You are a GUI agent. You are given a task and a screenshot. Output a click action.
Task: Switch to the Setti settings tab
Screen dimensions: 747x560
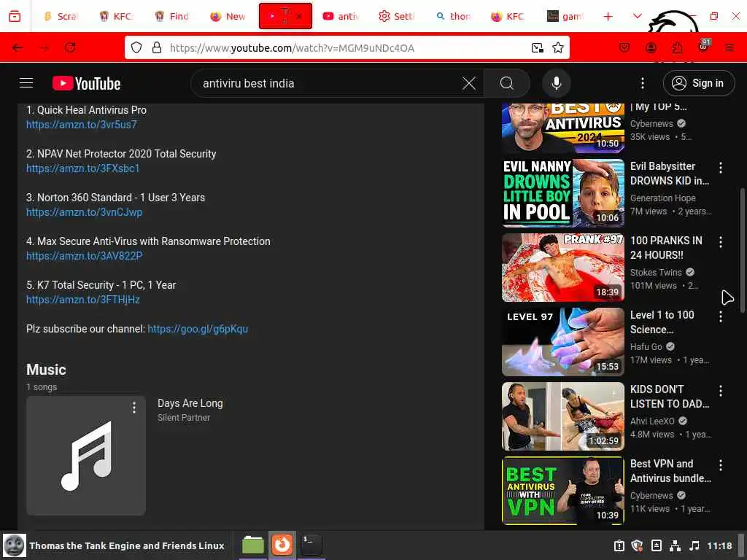397,16
